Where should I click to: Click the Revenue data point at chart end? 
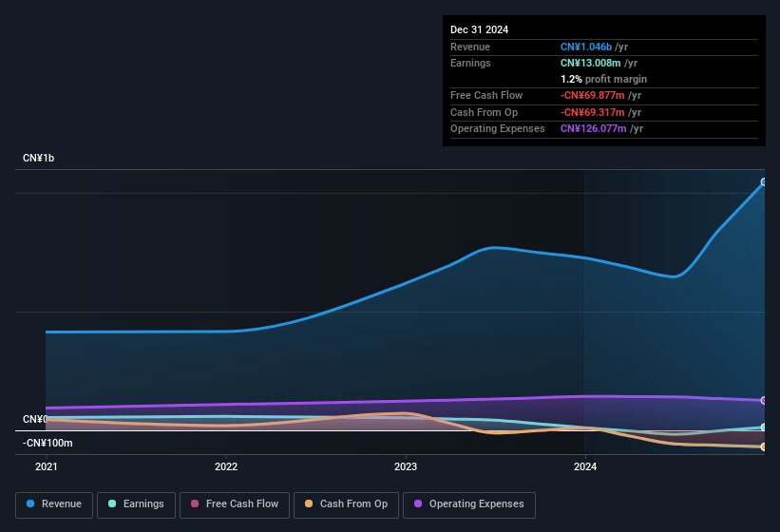(764, 182)
